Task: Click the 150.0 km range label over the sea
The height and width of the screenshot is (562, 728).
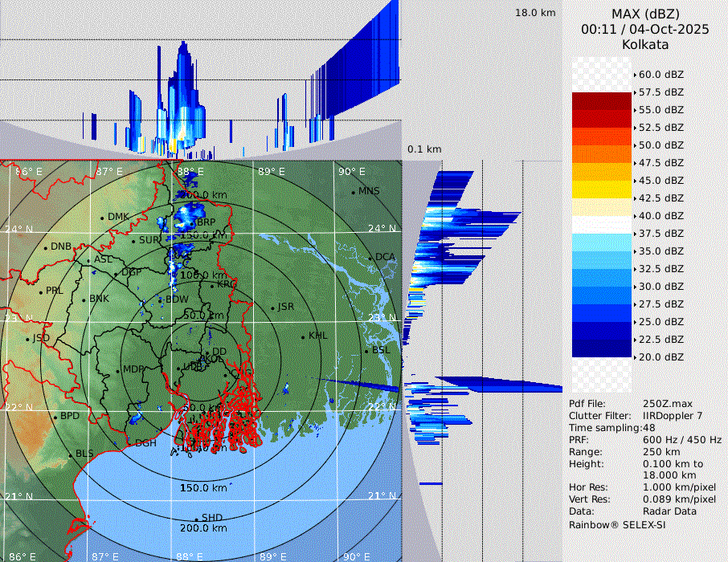Action: [203, 488]
